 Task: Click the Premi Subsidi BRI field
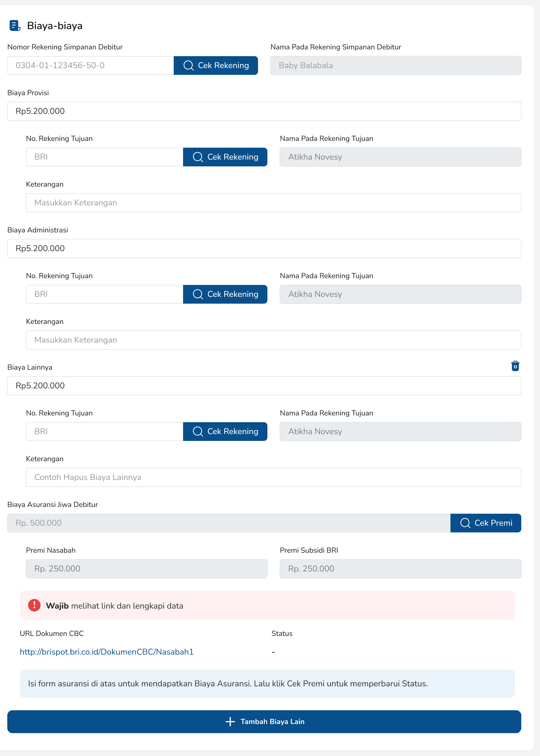coord(400,569)
